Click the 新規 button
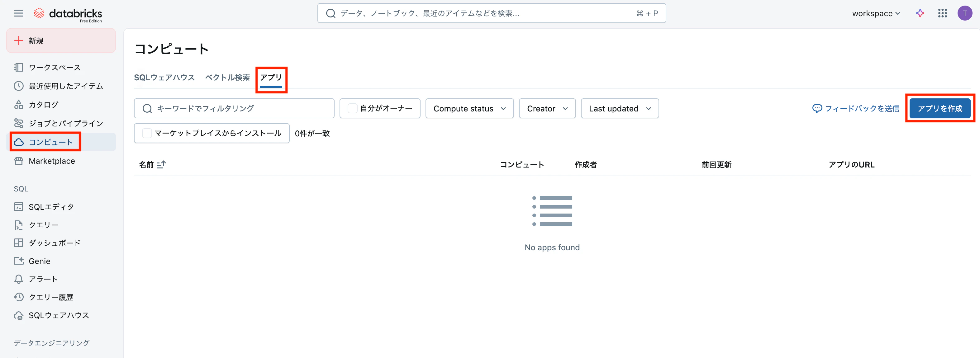 (x=61, y=40)
